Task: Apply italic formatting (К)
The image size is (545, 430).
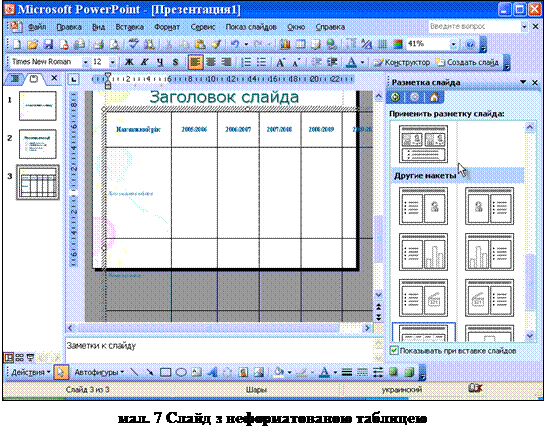Action: pos(145,62)
